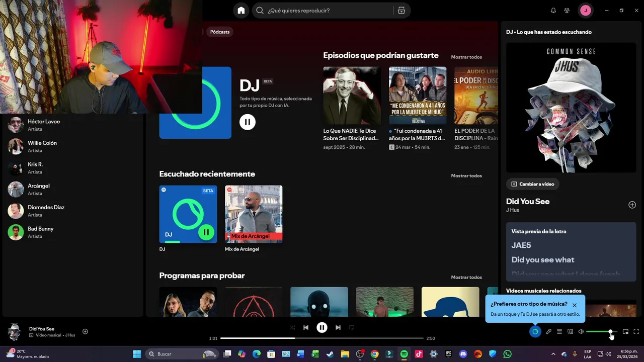Click 'Mostrar todos' for Escuchado recientemente
The height and width of the screenshot is (362, 644).
466,175
